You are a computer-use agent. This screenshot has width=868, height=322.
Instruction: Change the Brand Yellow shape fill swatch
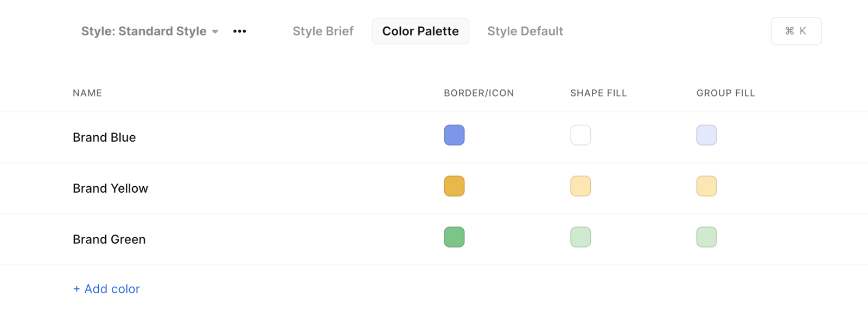tap(580, 186)
